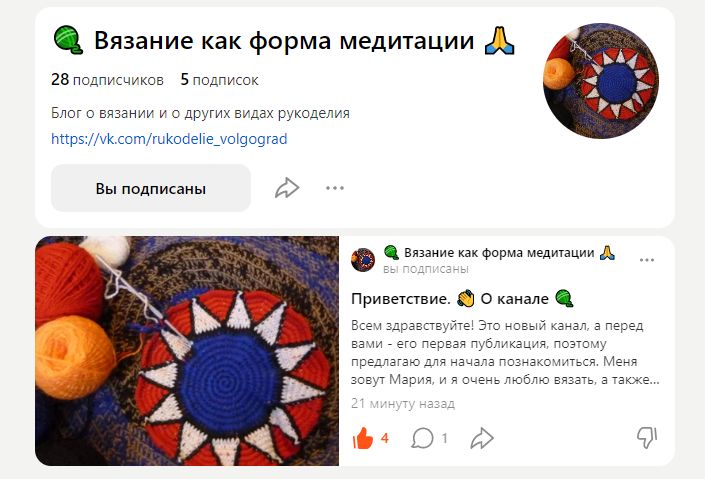Click the 28 подписчиков counter
The width and height of the screenshot is (705, 479).
pos(107,80)
